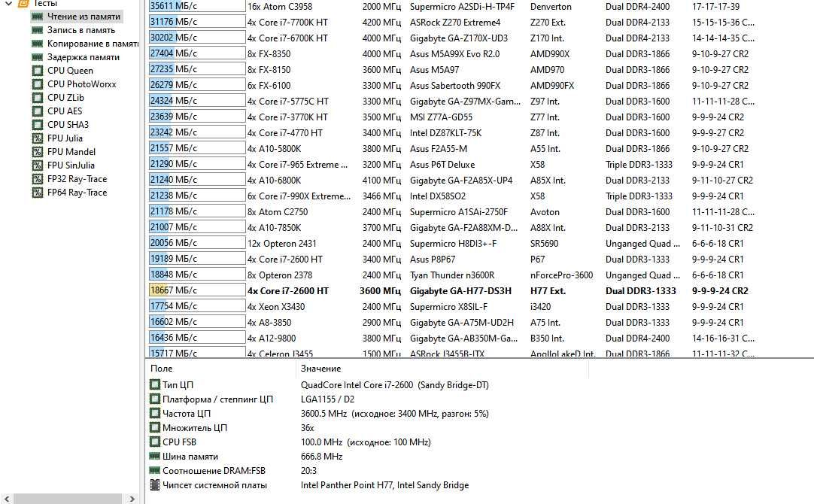Screen dimensions: 814x504
Task: Click the Triple DDR3-1333 cell for i7-965
Action: coord(639,165)
